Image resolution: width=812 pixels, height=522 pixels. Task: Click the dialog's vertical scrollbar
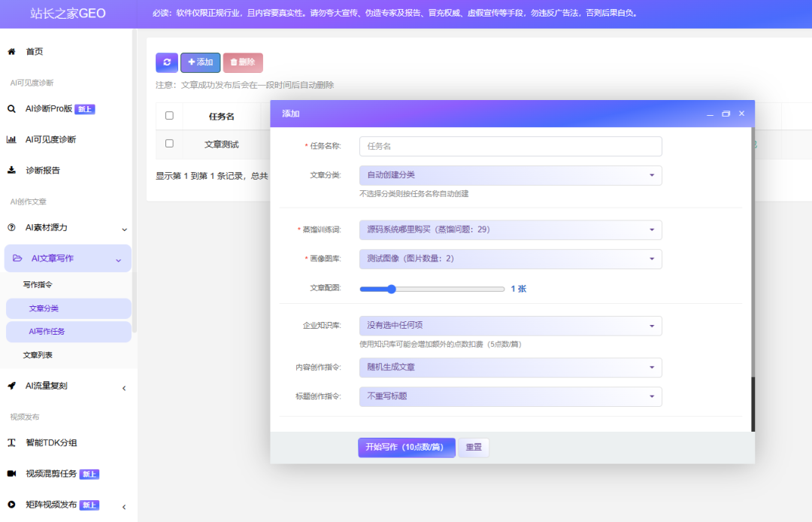[753, 404]
